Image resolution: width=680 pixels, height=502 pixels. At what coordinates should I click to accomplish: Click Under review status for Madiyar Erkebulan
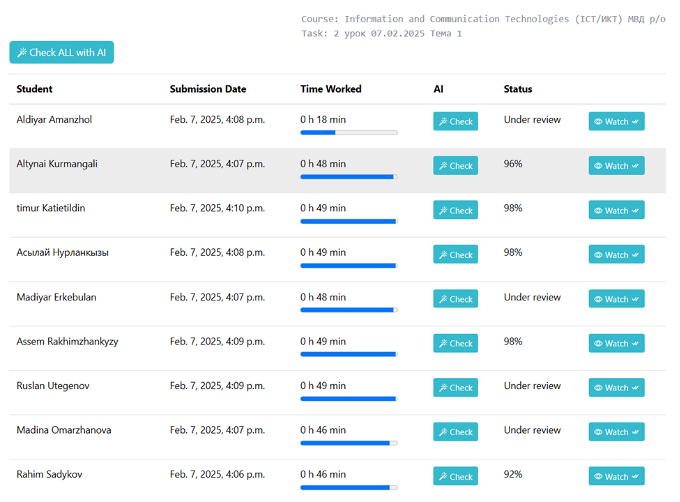tap(532, 297)
